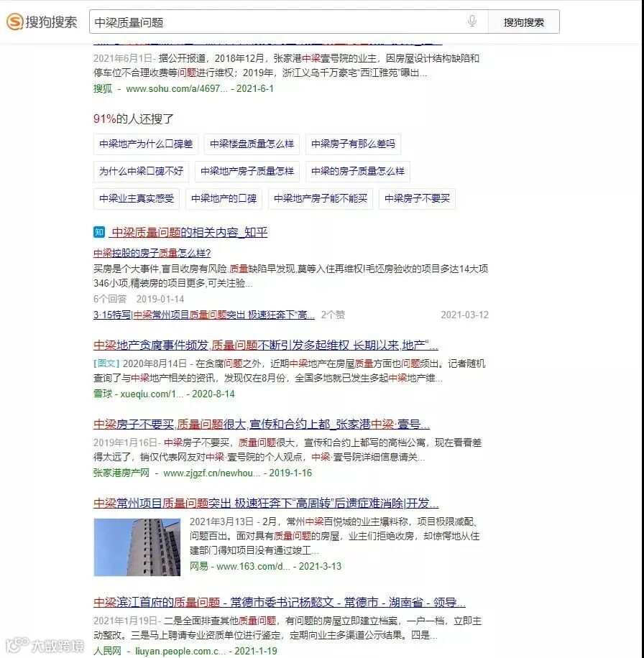The width and height of the screenshot is (644, 658).
Task: Click the microphone voice search icon
Action: tap(472, 21)
